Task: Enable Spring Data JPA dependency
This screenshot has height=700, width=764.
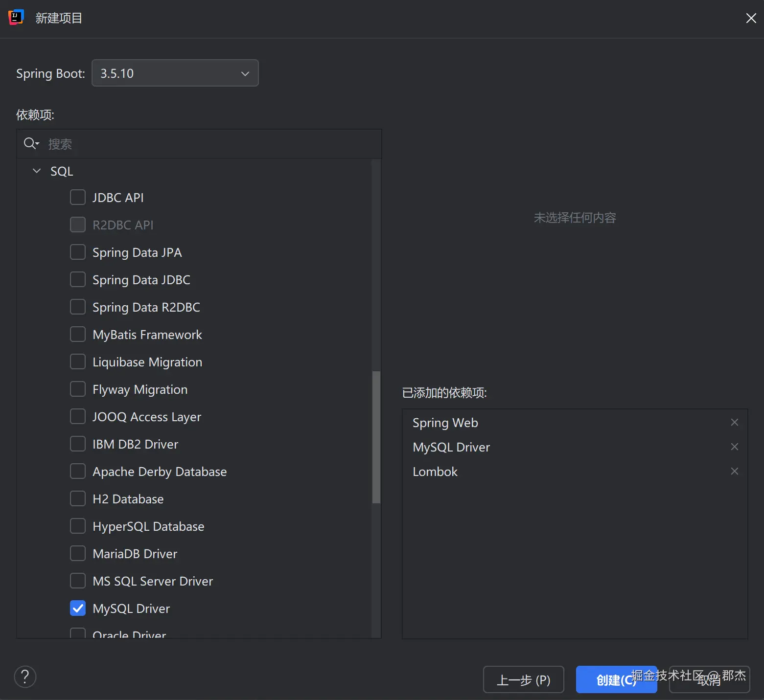Action: coord(78,252)
